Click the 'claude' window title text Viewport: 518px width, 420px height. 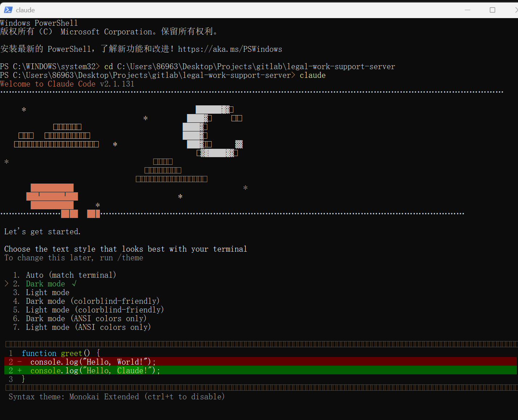click(25, 10)
